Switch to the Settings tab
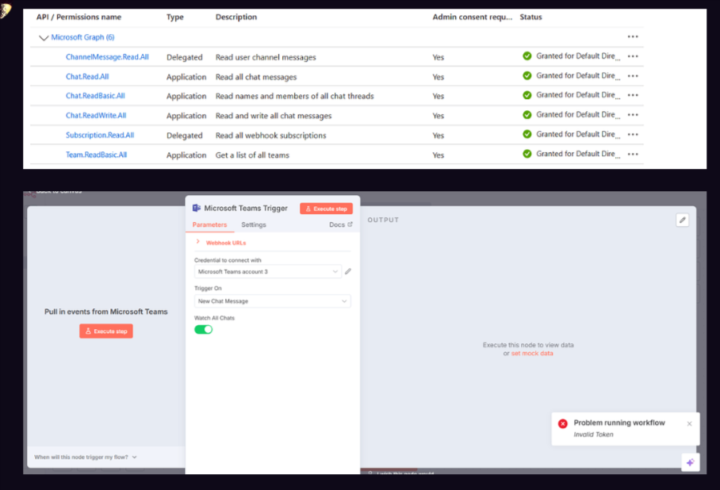This screenshot has height=490, width=720. pos(253,225)
